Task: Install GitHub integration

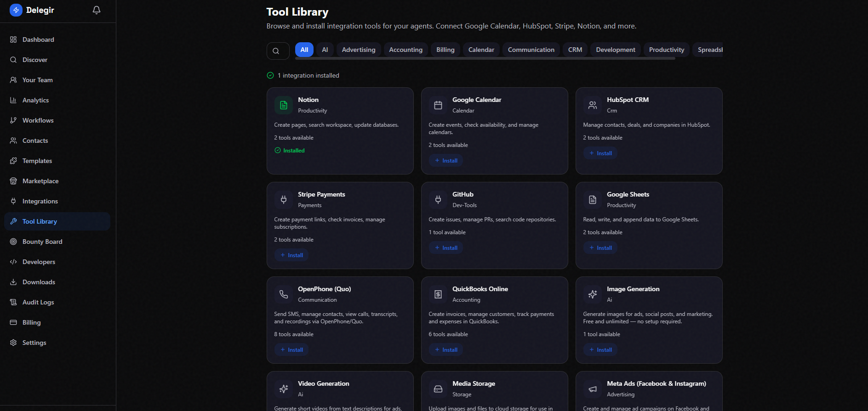Action: (x=446, y=248)
